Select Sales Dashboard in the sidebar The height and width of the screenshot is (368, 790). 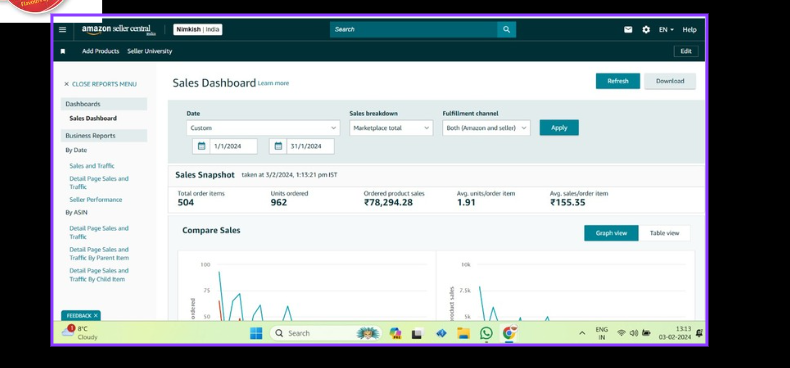[x=93, y=118]
